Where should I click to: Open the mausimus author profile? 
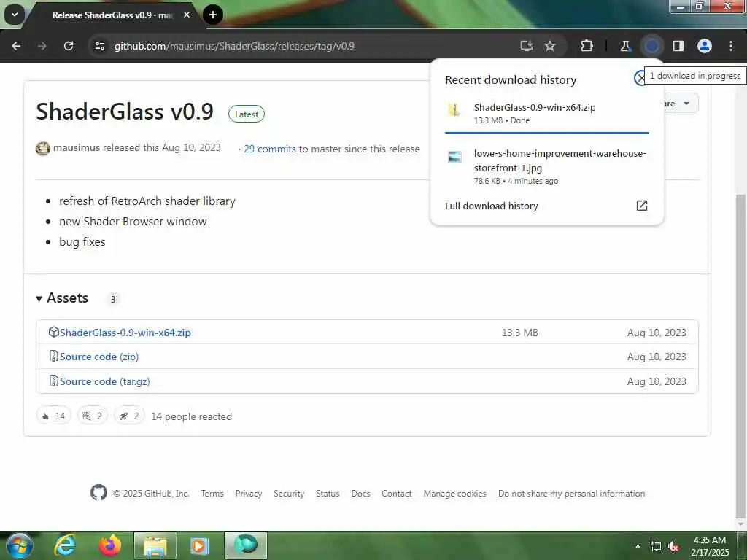(x=76, y=147)
